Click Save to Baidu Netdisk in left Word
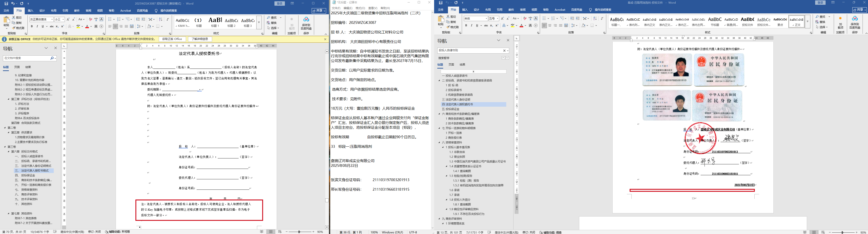Viewport: 868px width, 234px height. point(306,23)
